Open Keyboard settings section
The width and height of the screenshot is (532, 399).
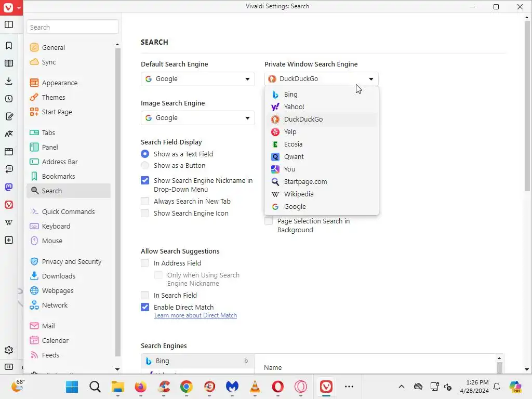pos(69,227)
